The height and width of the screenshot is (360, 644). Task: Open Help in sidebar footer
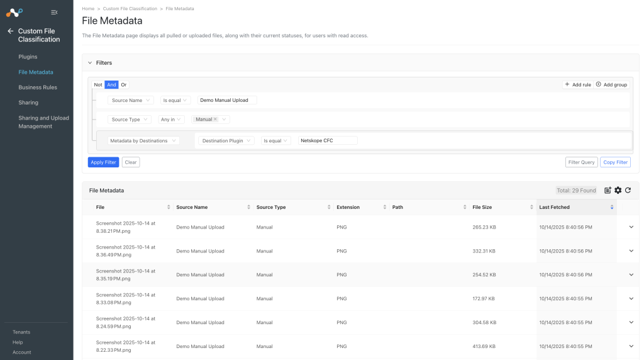coord(18,342)
